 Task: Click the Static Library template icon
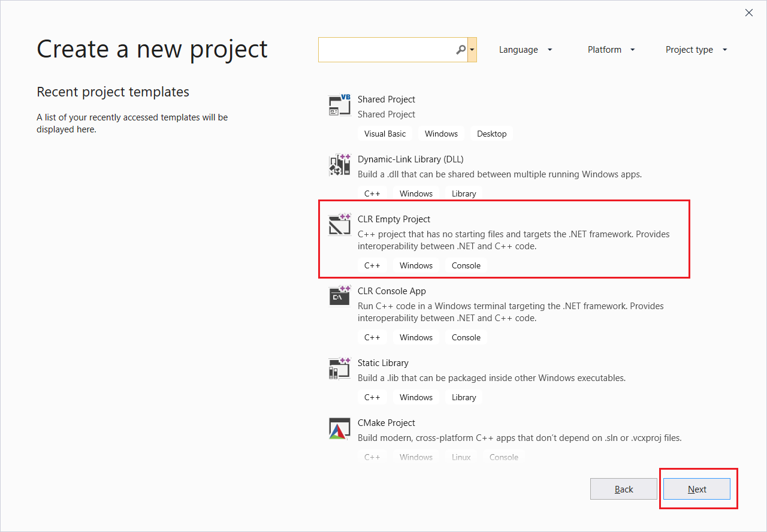(x=339, y=368)
